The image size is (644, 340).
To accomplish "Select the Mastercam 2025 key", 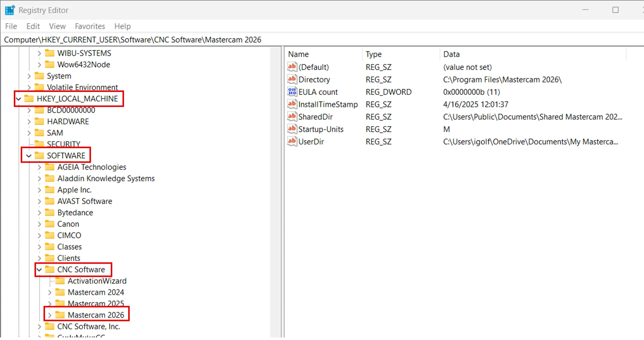I will tap(96, 304).
